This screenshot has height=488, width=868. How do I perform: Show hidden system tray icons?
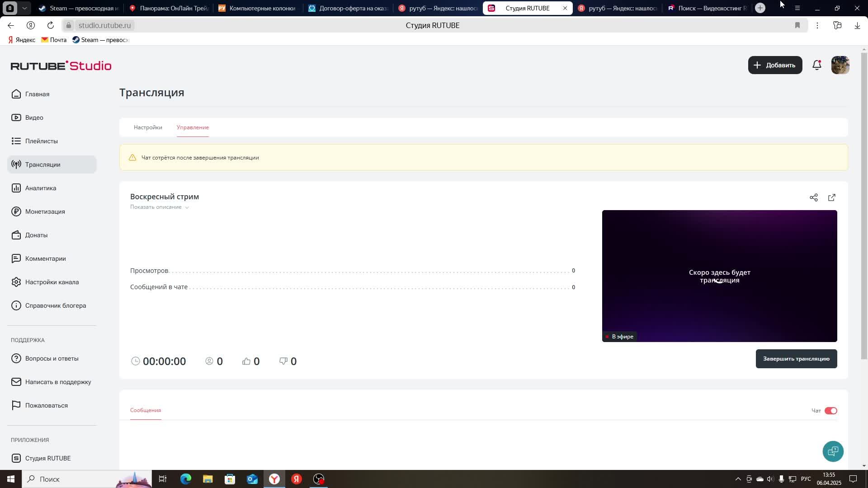(738, 479)
